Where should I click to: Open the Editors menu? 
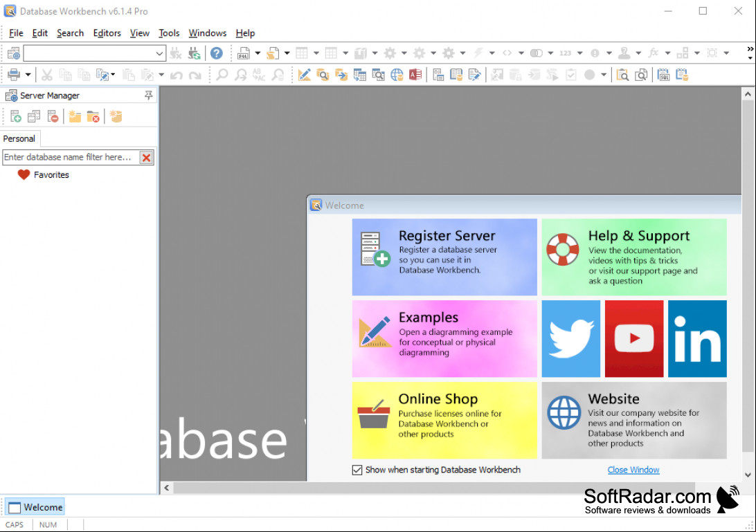107,33
